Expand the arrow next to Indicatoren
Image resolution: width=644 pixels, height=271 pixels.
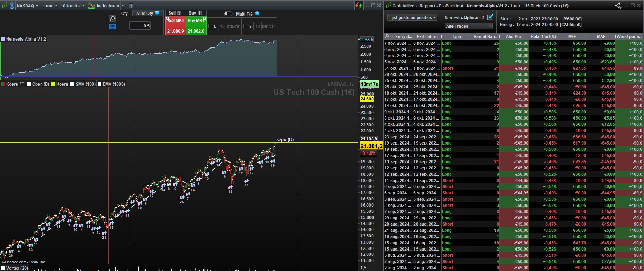(x=123, y=6)
